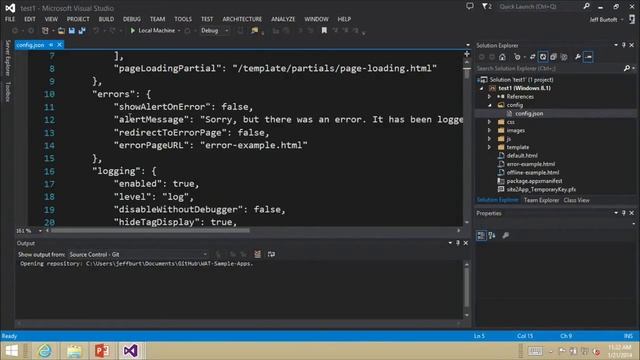Click the Home icon in Solution Explorer
This screenshot has width=640, height=360.
coord(502,57)
